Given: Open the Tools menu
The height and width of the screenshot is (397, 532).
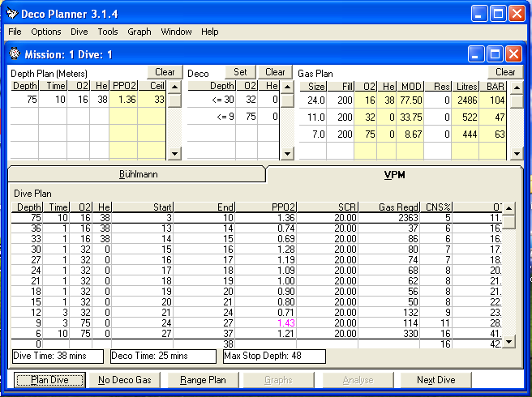Looking at the screenshot, I should click(x=108, y=32).
